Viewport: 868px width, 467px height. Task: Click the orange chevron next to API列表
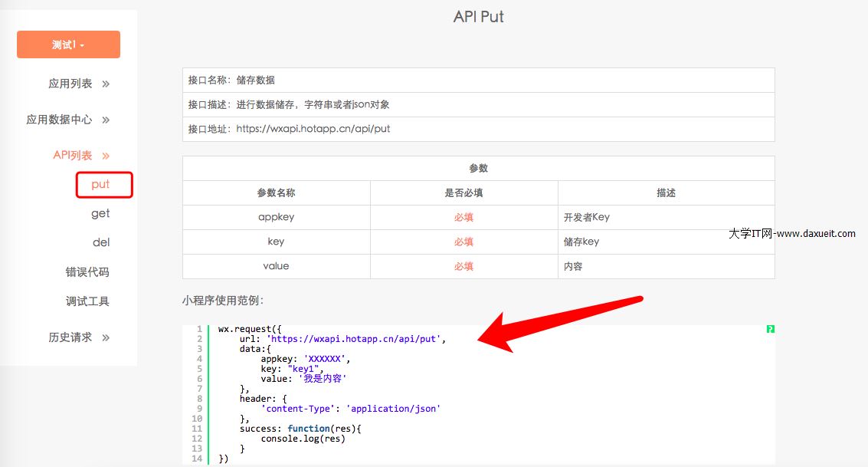[x=106, y=156]
